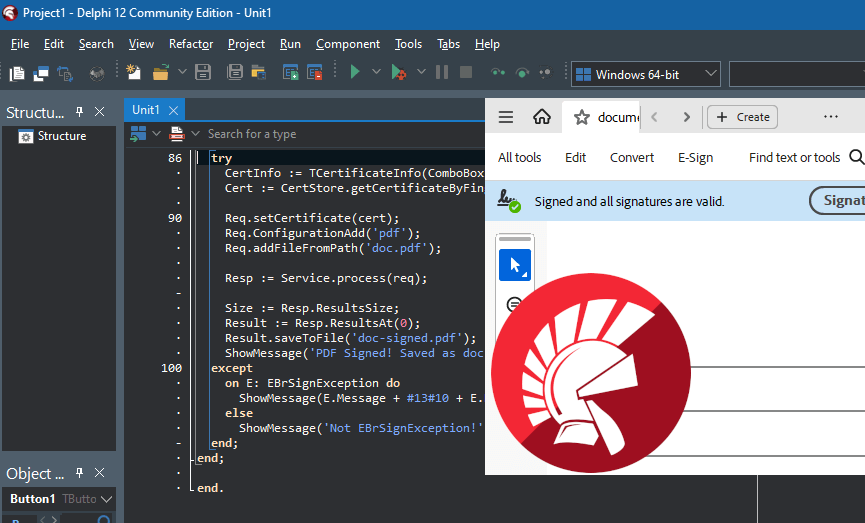The image size is (865, 523).
Task: Click the Home icon in PDF viewer
Action: click(x=542, y=116)
